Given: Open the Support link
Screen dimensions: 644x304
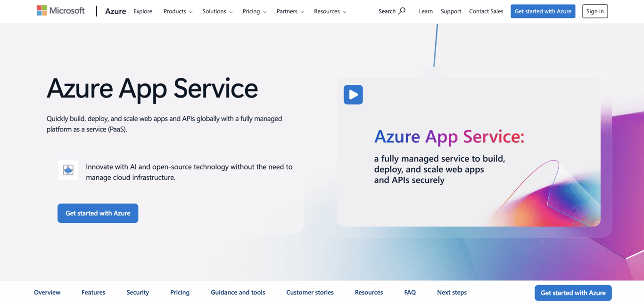Looking at the screenshot, I should pyautogui.click(x=451, y=11).
